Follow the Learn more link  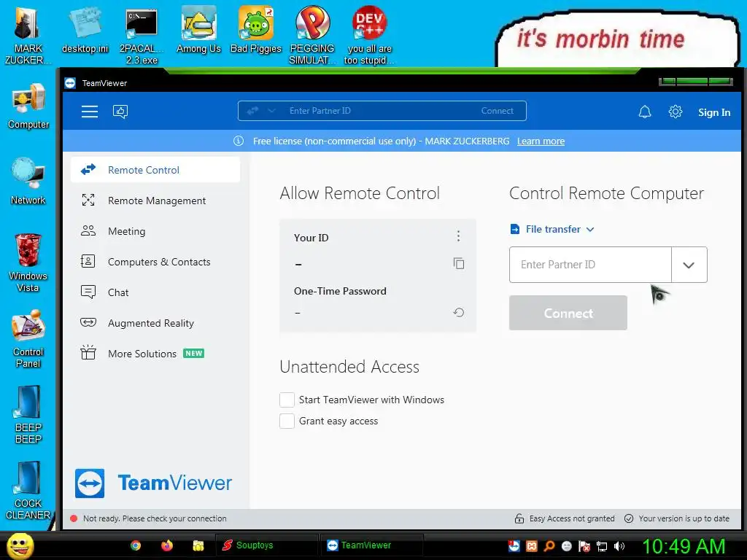(x=541, y=141)
